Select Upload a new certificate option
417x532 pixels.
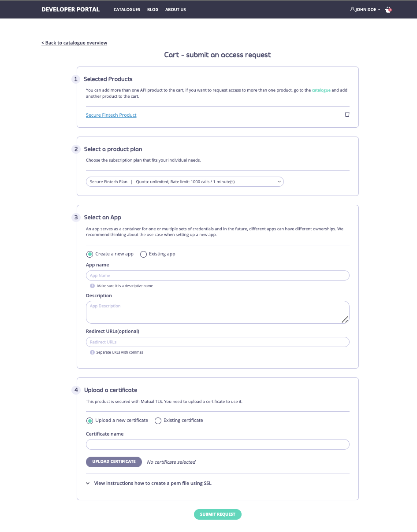(x=90, y=421)
